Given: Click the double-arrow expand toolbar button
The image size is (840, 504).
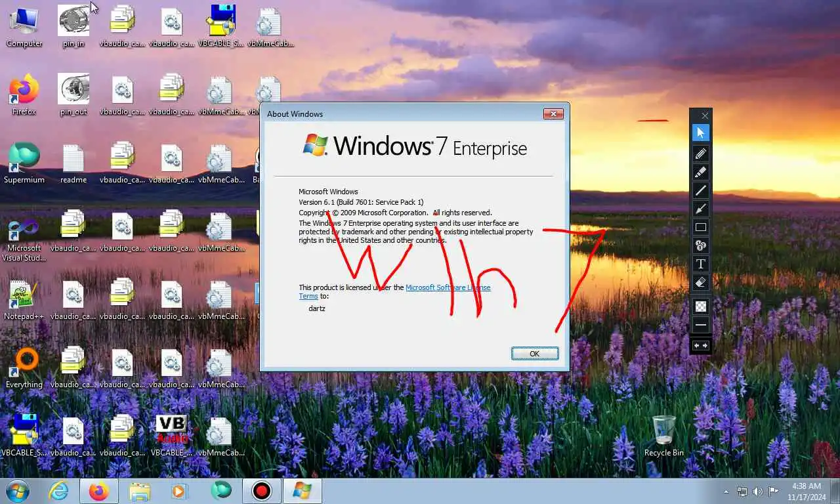Looking at the screenshot, I should pos(700,345).
